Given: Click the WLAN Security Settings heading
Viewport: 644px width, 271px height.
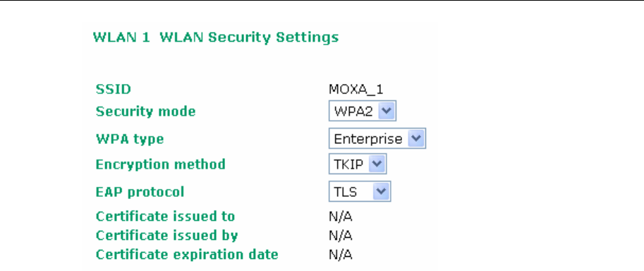Looking at the screenshot, I should pos(249,37).
